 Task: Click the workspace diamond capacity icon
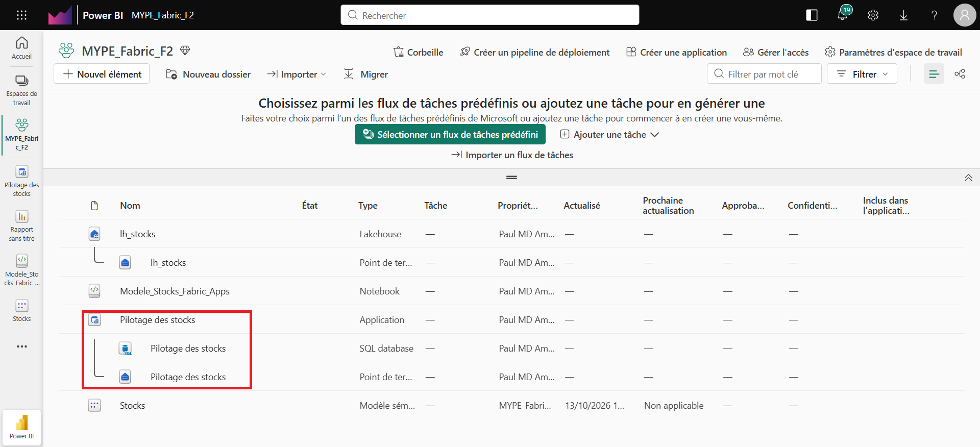pos(185,51)
